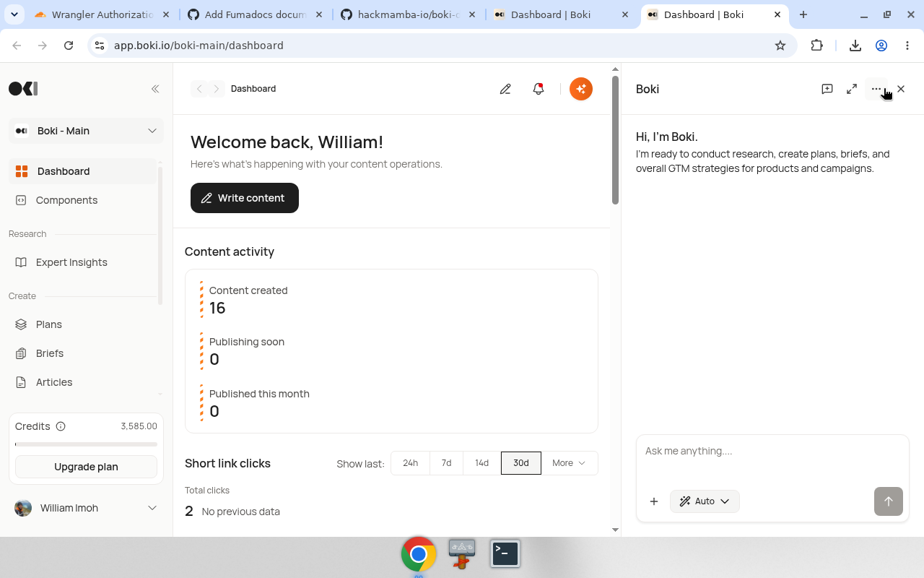The image size is (924, 578).
Task: Open the browser extensions puzzle icon
Action: (x=816, y=46)
